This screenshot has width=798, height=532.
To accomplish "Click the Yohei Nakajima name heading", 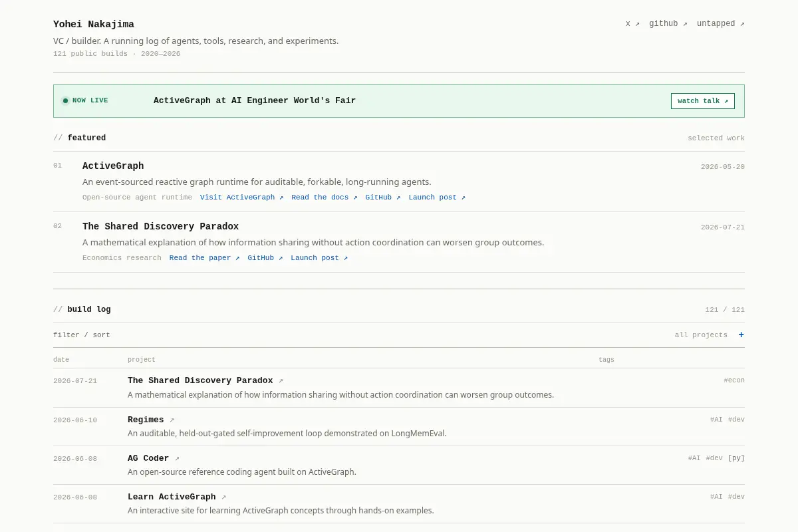I will click(x=94, y=25).
